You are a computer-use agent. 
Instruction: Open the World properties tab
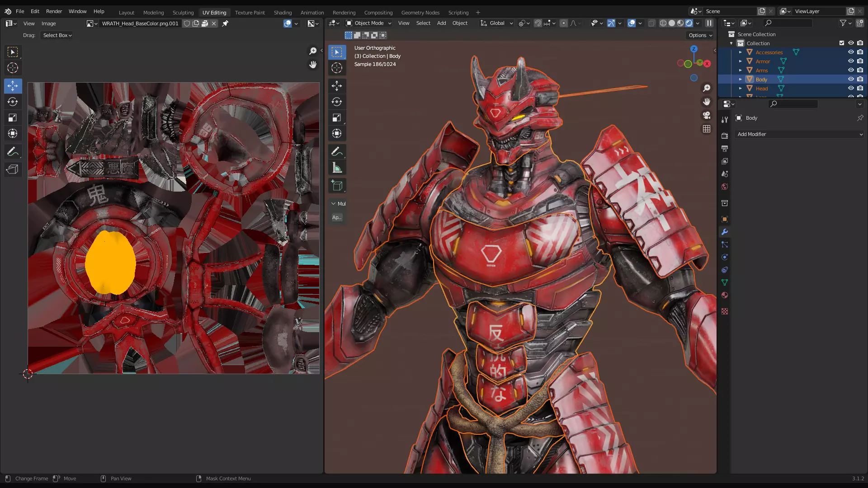click(725, 187)
